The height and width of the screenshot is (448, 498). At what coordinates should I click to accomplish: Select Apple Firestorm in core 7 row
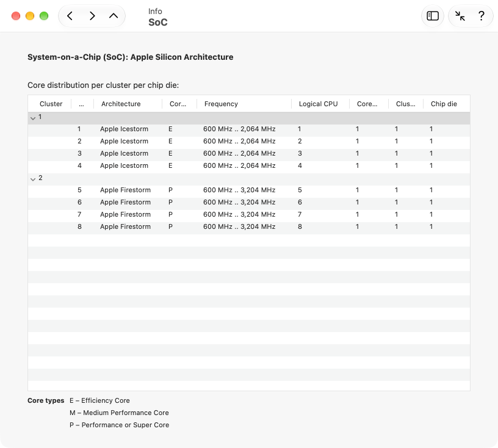126,214
